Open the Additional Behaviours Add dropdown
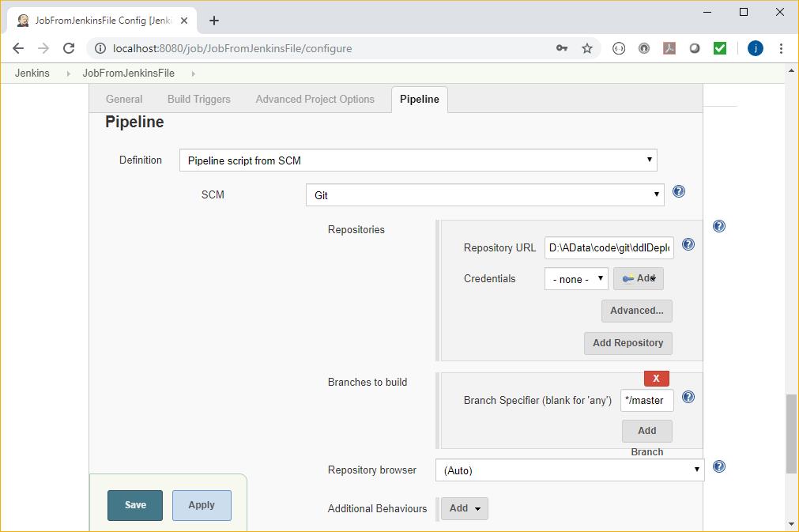 464,508
